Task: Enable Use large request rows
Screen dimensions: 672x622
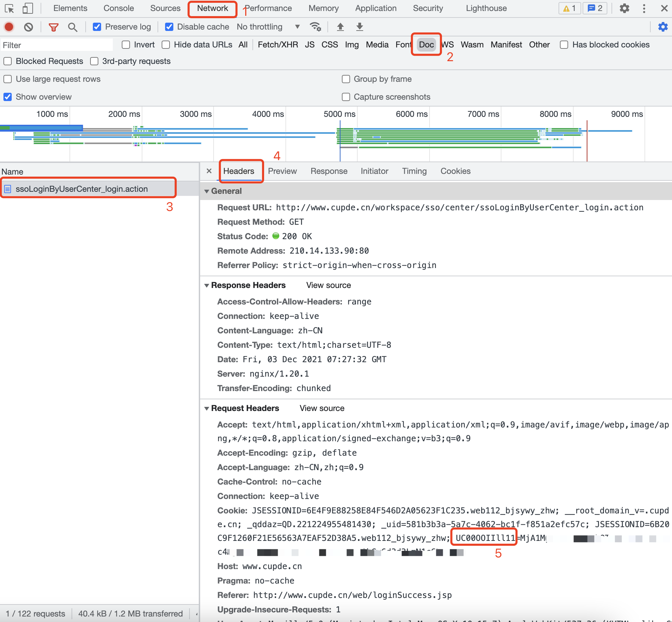Action: (8, 79)
